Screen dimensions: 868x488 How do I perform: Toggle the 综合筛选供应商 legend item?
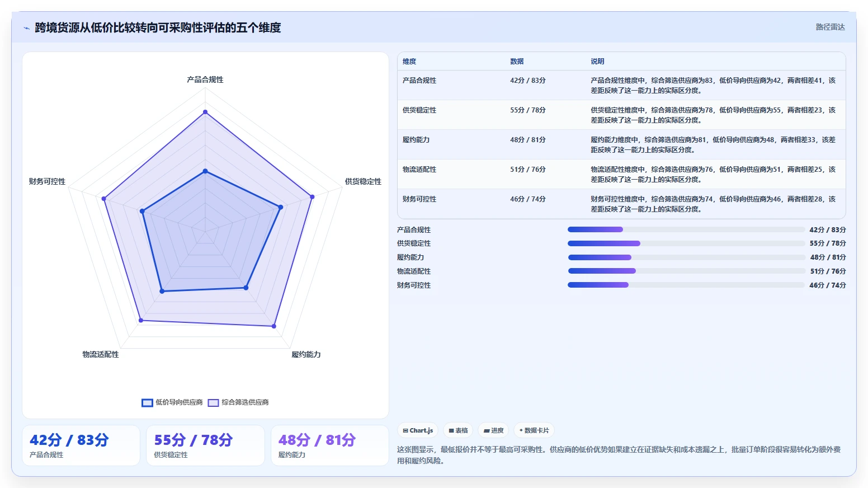[238, 402]
